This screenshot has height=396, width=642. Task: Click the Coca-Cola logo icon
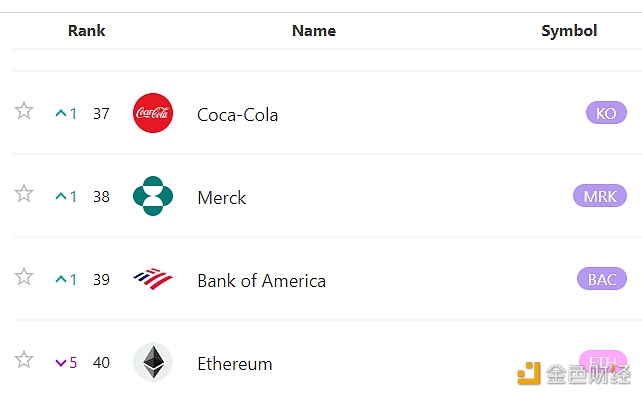pyautogui.click(x=153, y=113)
